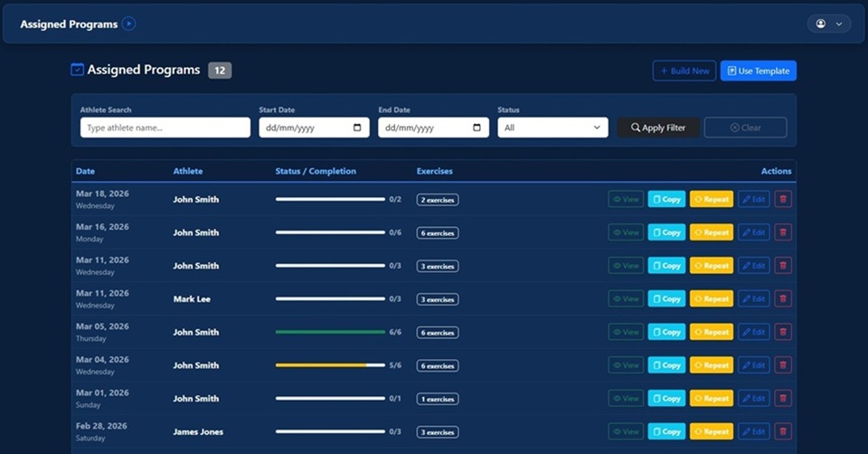Click the 12 count badge

coord(220,71)
